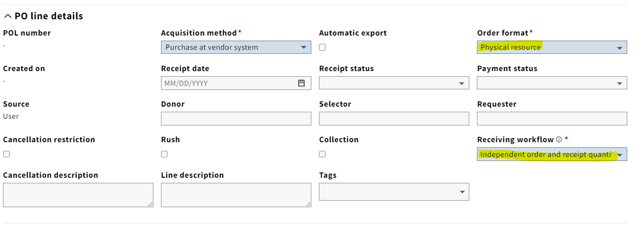Check the Rush checkbox

click(x=165, y=154)
